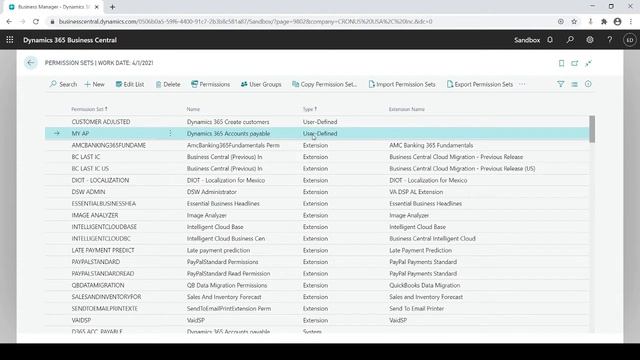Select SENDTOEMAILPRINTEXTE row
The height and width of the screenshot is (360, 640).
coord(317,308)
